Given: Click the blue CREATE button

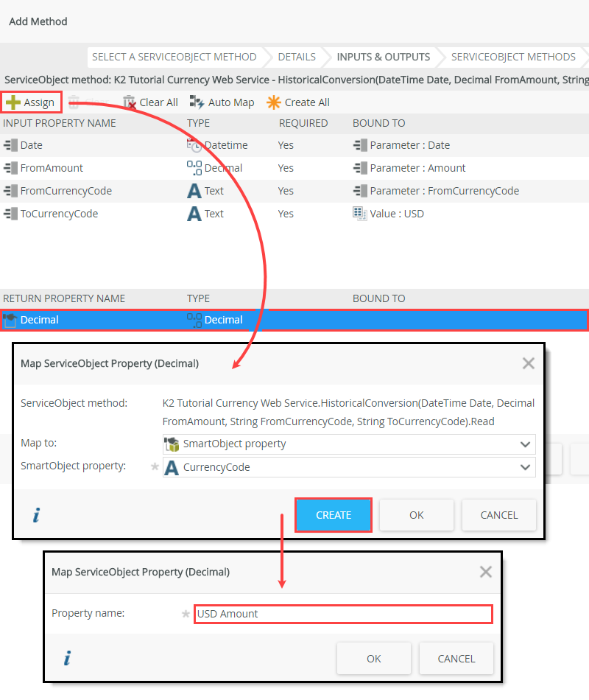Looking at the screenshot, I should 334,515.
